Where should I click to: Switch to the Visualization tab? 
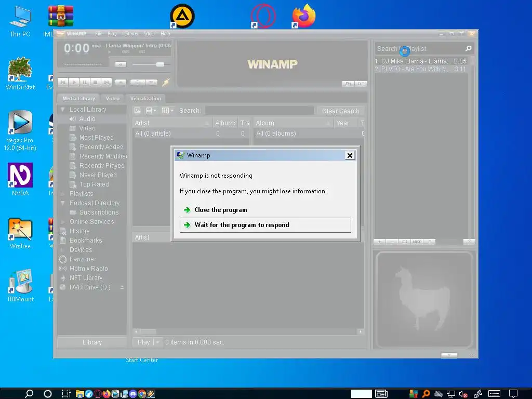(145, 98)
